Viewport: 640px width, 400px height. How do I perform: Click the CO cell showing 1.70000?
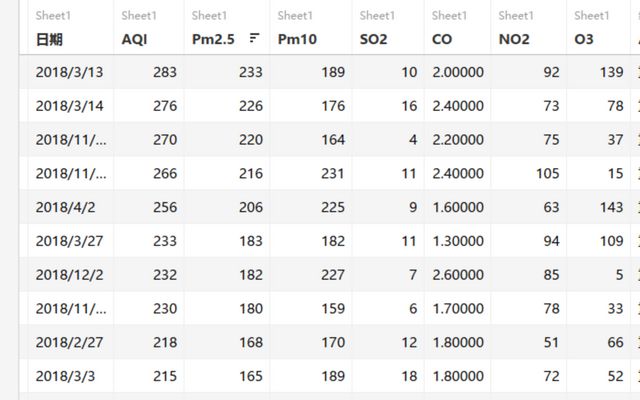pos(457,309)
